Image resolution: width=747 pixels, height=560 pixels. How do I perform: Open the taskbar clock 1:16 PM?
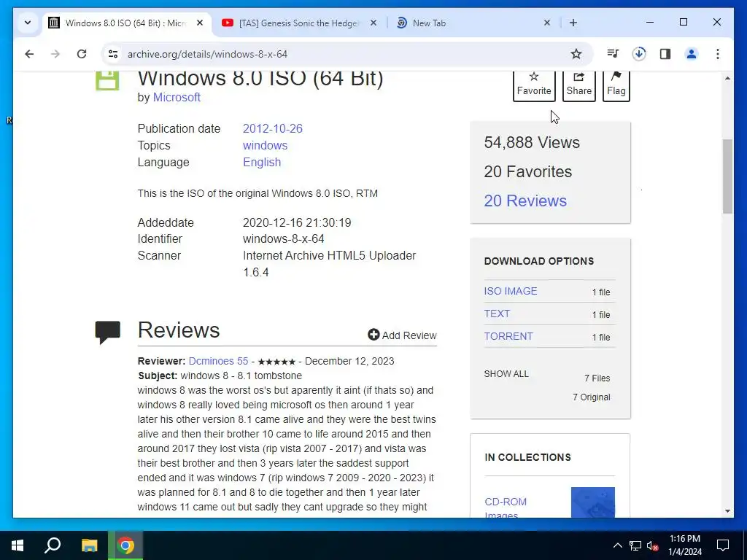[x=685, y=545]
